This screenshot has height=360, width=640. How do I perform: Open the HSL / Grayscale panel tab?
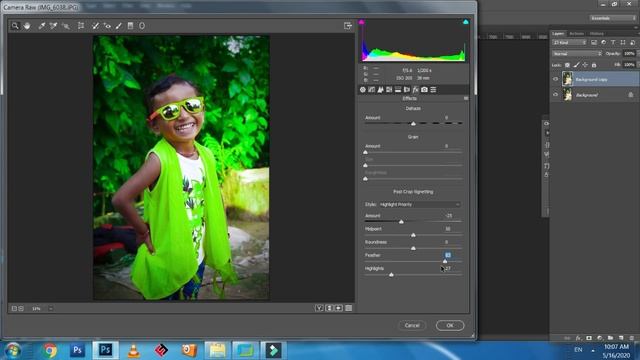point(389,89)
